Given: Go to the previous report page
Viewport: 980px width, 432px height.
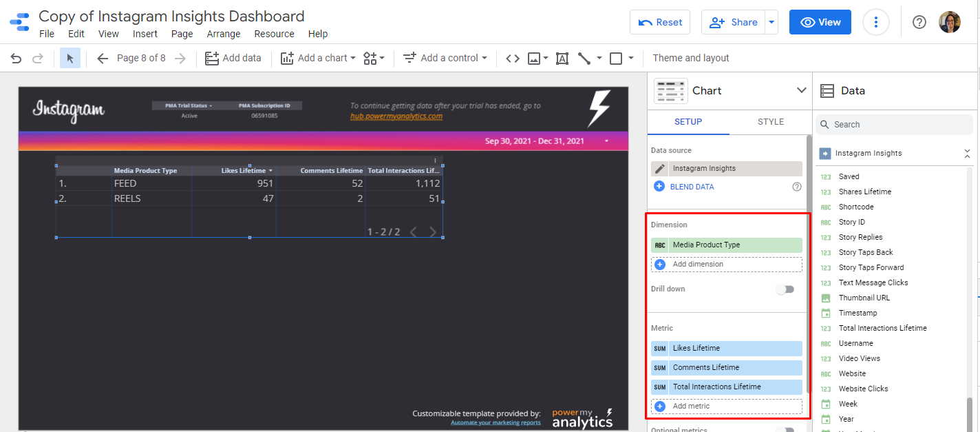Looking at the screenshot, I should pyautogui.click(x=103, y=59).
